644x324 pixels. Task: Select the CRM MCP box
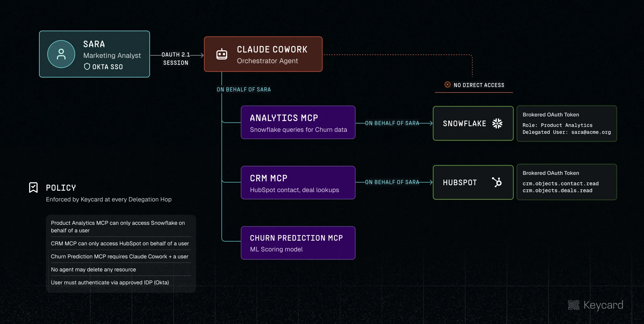298,183
